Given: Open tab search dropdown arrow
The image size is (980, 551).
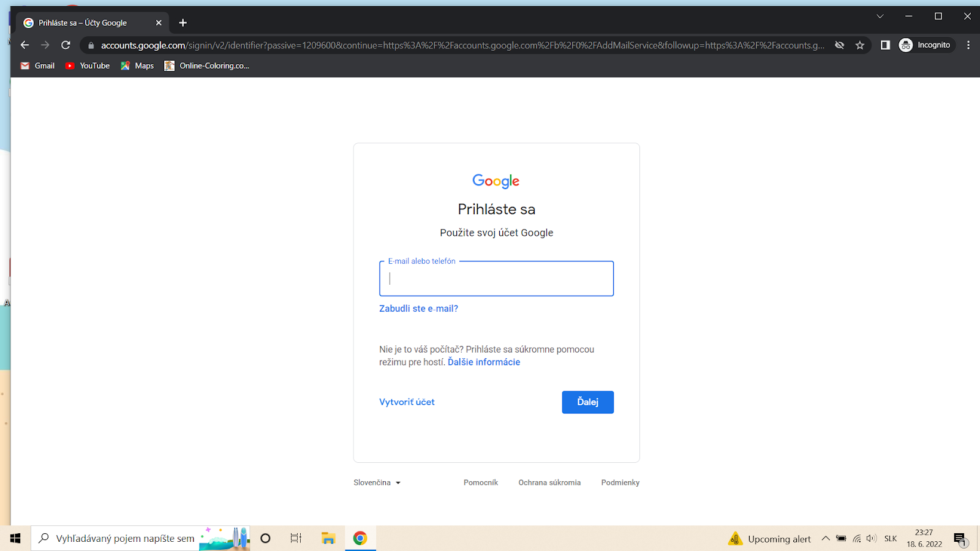Looking at the screenshot, I should [880, 17].
